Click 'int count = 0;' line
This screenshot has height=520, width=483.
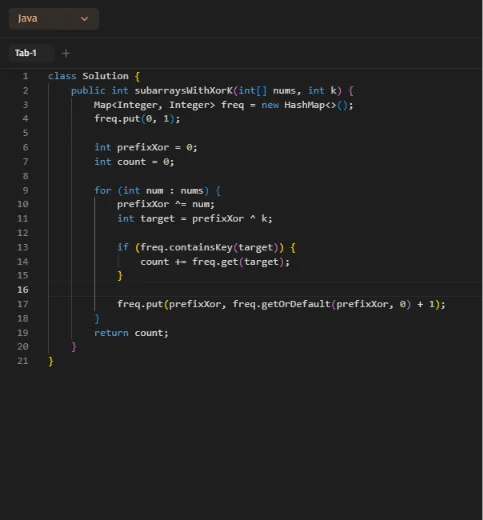134,162
